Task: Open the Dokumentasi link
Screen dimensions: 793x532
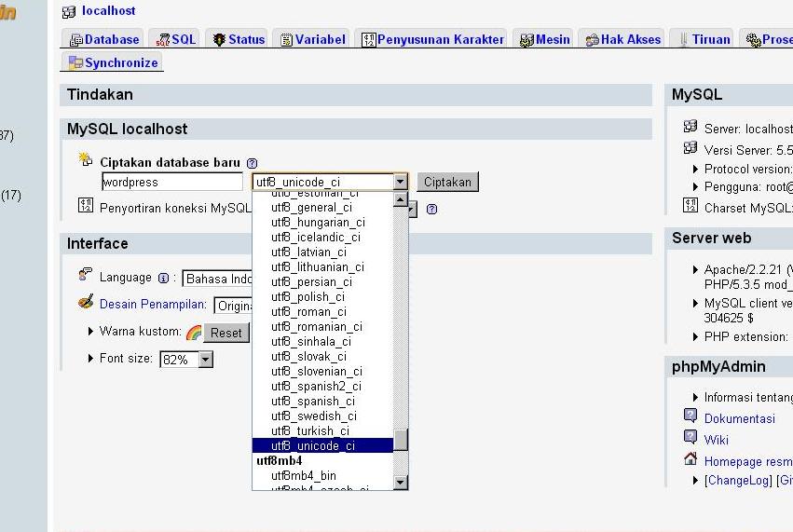Action: coord(739,418)
